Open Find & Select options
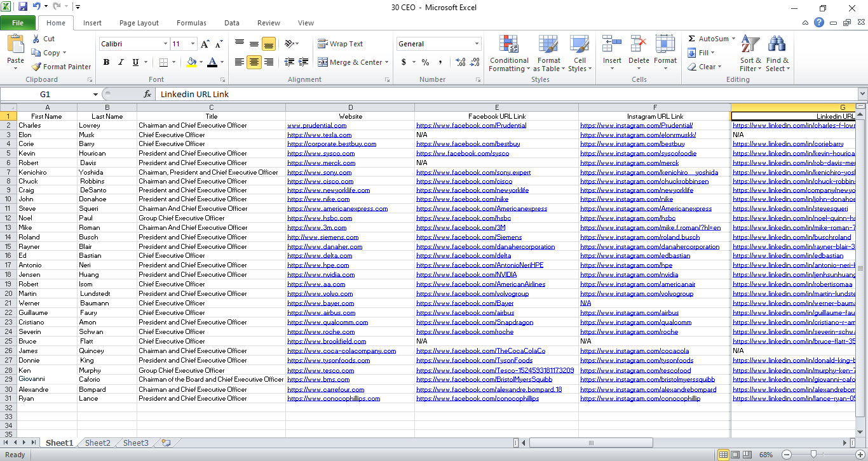This screenshot has height=461, width=868. pyautogui.click(x=777, y=53)
